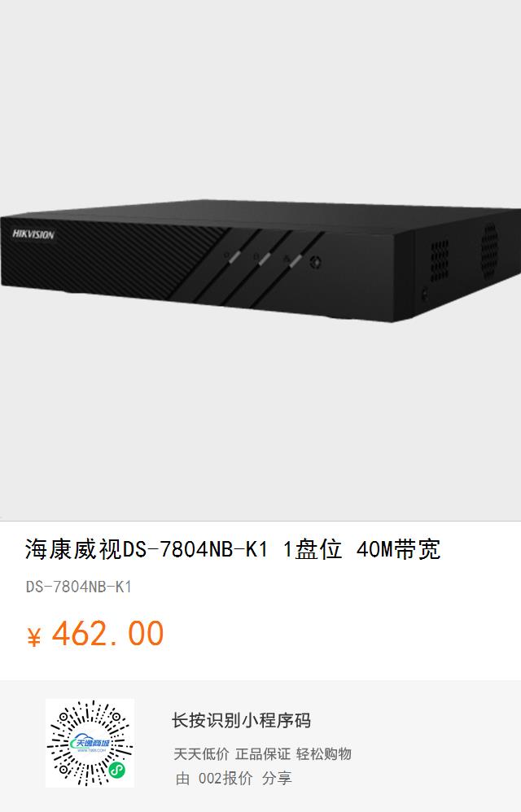This screenshot has width=521, height=812.
Task: Click the circular vent grille on recorder side
Action: (489, 250)
